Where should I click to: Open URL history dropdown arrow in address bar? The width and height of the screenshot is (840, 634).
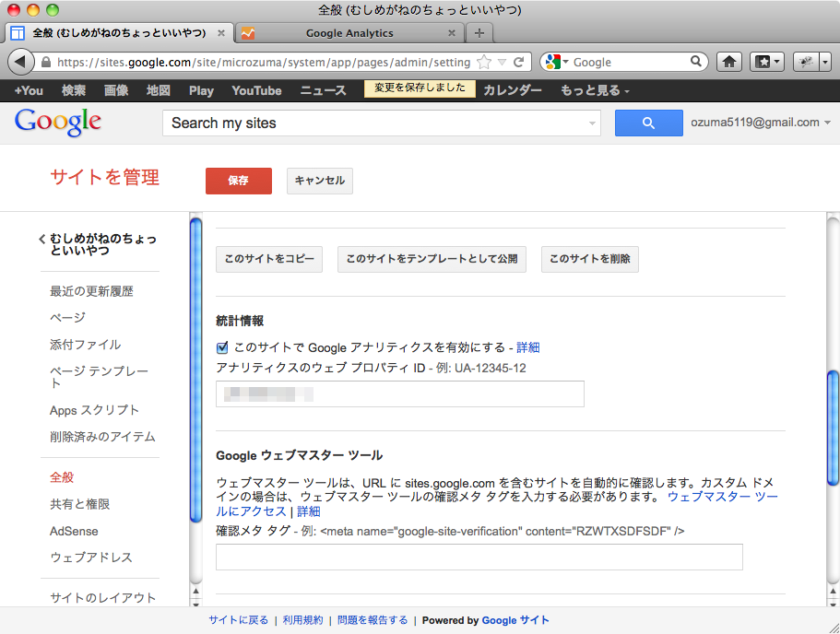[502, 62]
